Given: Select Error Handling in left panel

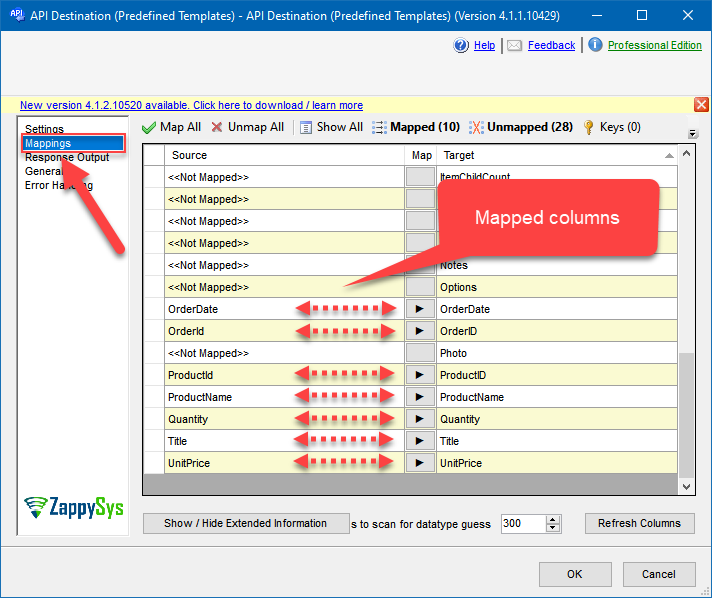Looking at the screenshot, I should 59,185.
